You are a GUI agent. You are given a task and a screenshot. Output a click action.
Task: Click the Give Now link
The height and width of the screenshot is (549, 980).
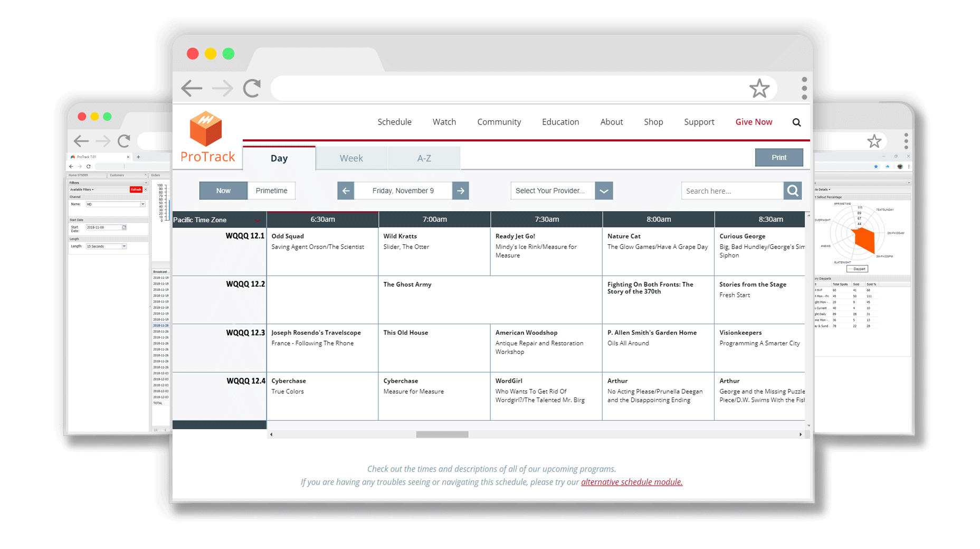point(754,122)
